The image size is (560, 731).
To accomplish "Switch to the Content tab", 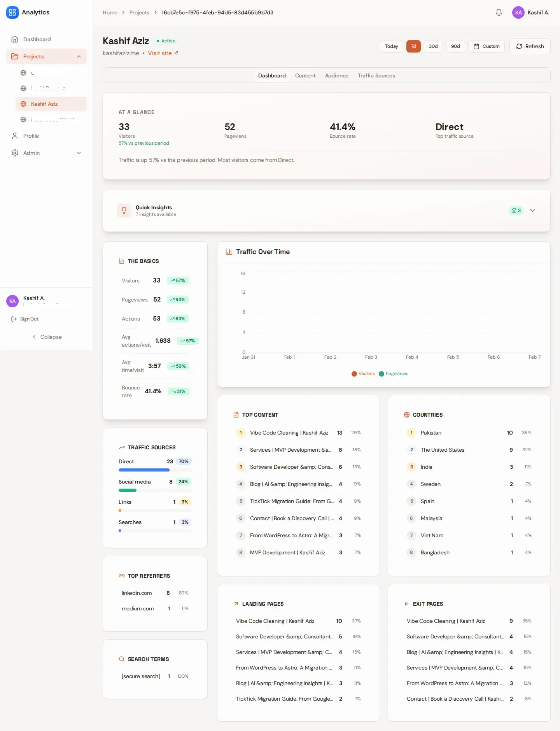I will point(305,75).
